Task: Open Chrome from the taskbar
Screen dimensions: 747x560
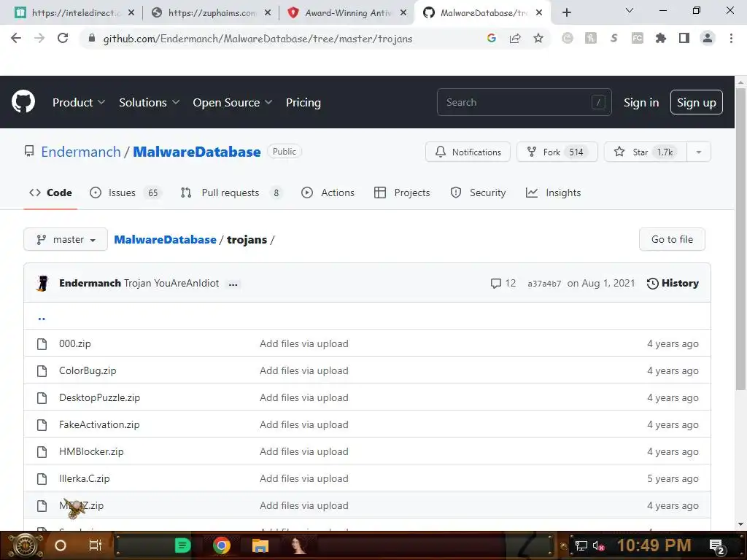Action: 222,545
